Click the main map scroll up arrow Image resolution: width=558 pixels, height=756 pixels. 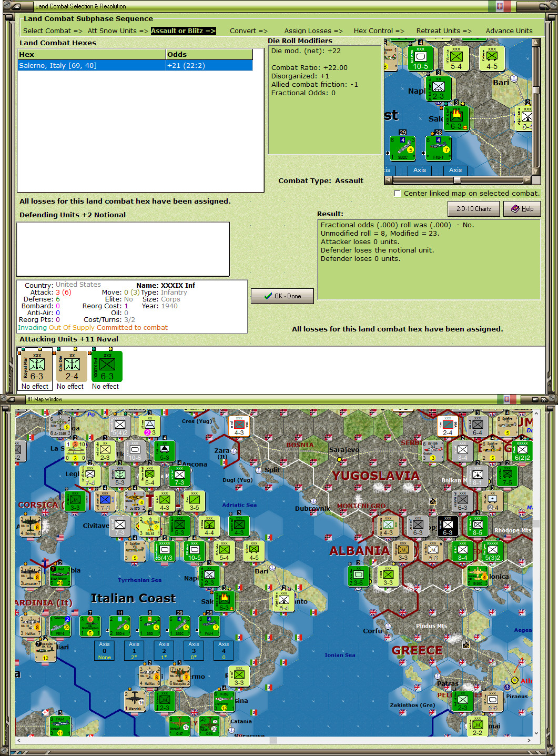tap(536, 414)
